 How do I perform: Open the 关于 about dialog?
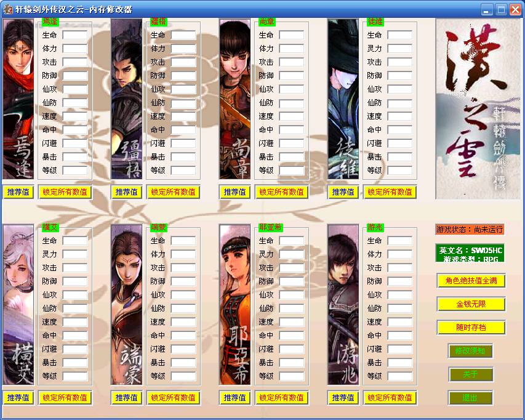coord(470,374)
